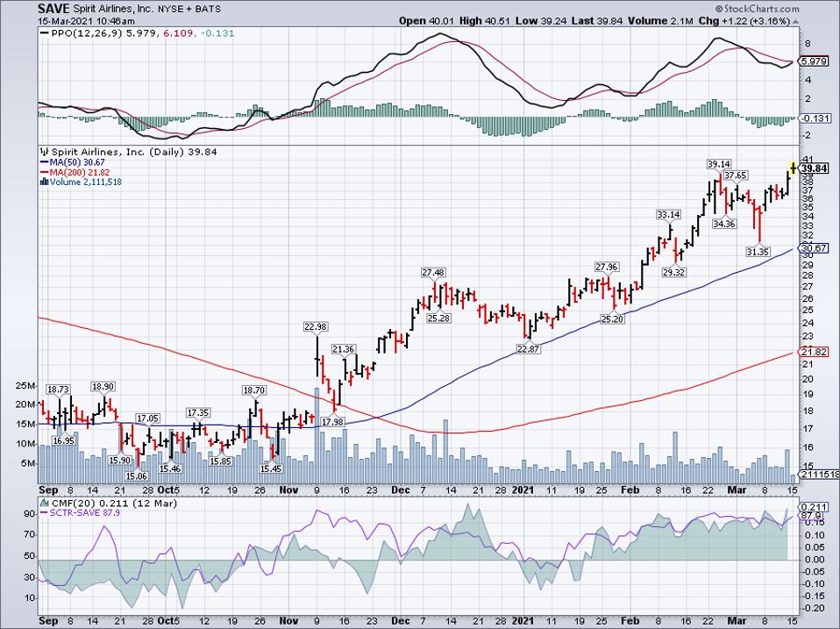Screen dimensions: 840x629
Task: Click the 15.90 price annotation
Action: pos(119,461)
